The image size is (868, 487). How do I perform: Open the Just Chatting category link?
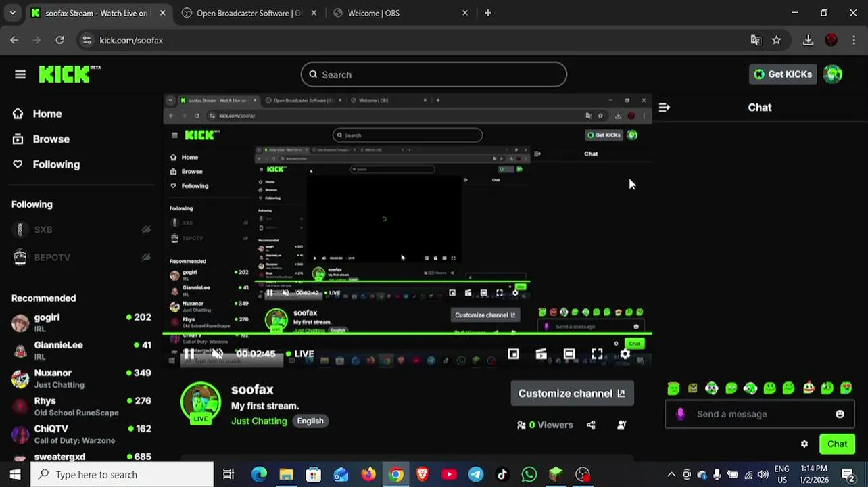click(x=259, y=421)
